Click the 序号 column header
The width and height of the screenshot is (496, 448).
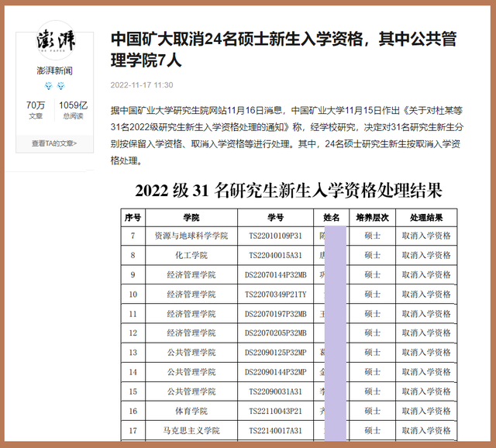(x=133, y=218)
